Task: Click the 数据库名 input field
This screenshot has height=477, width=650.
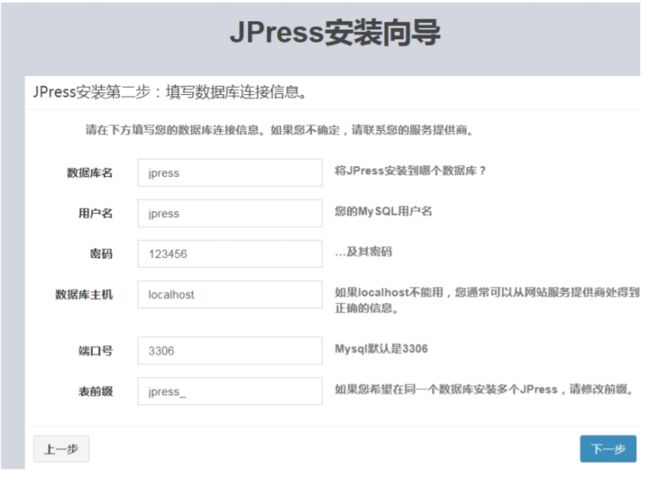Action: click(230, 173)
